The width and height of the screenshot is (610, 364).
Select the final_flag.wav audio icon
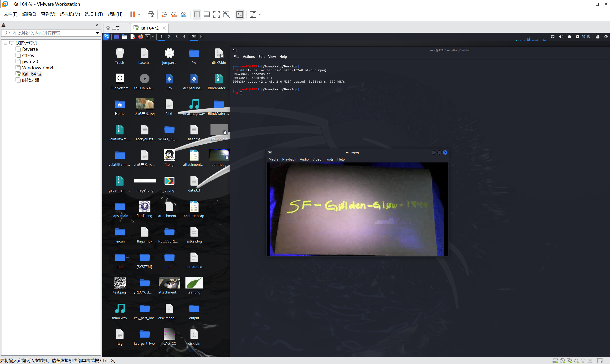point(194,107)
